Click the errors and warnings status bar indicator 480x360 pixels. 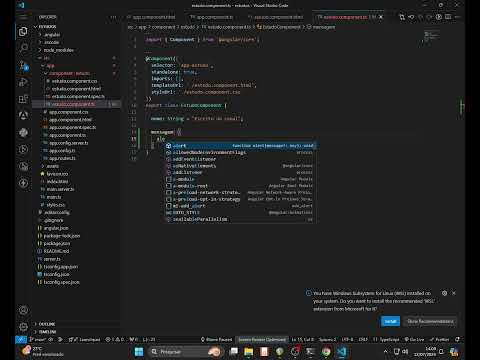click(x=115, y=339)
